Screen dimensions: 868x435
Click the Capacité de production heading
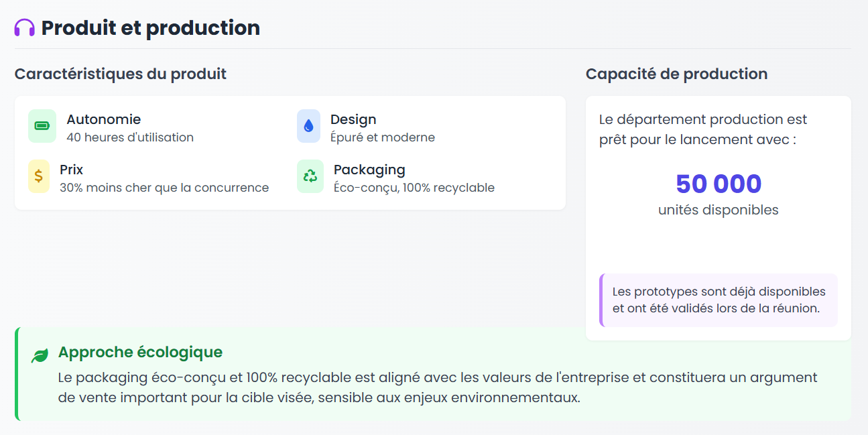pyautogui.click(x=677, y=74)
